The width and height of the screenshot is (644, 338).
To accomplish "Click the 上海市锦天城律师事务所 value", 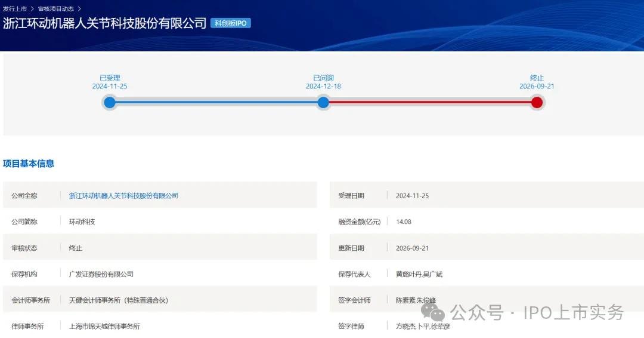I will click(104, 326).
